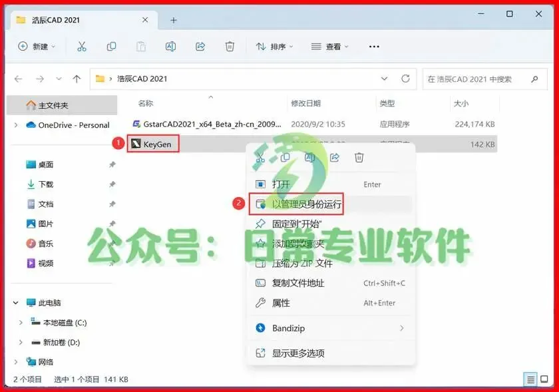Screen dimensions: 559x392
Task: Choose 显示更多选项 in the context menu
Action: tap(331, 353)
